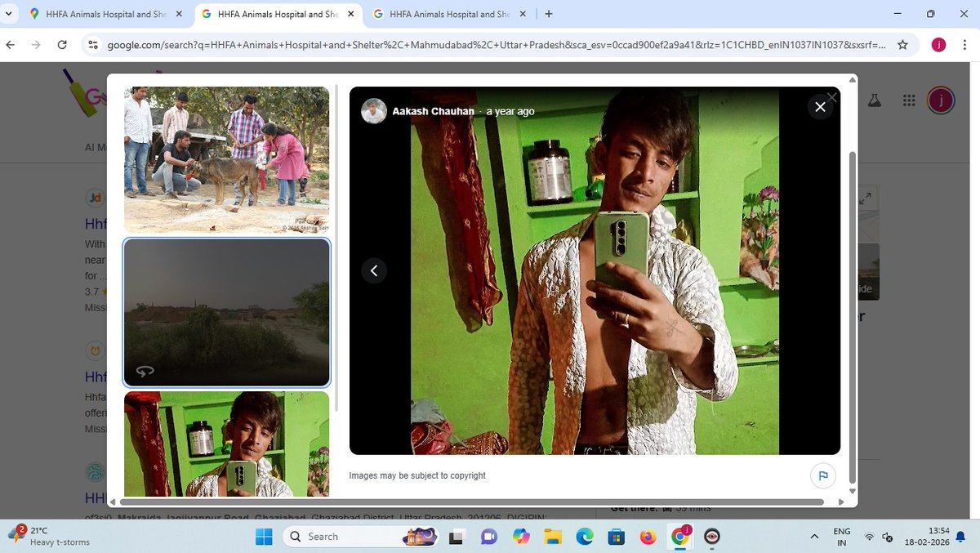Bookmark this page with the star icon
The image size is (980, 553).
[902, 45]
